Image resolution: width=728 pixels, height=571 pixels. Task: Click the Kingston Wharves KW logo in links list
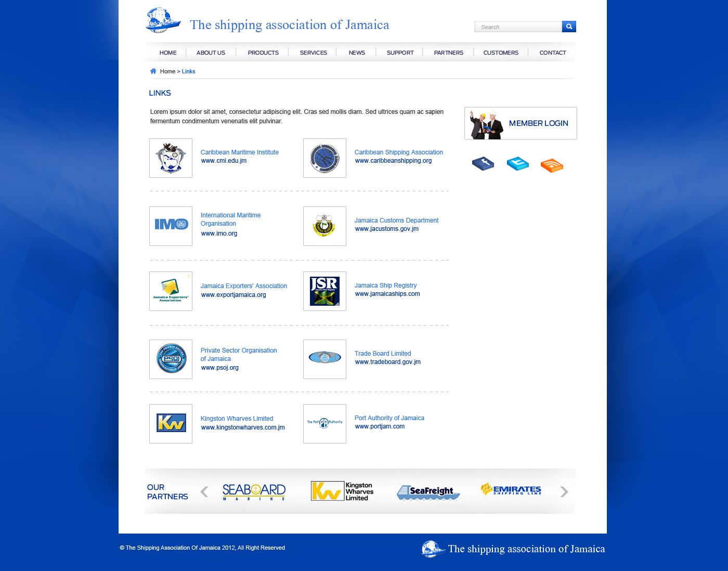pyautogui.click(x=171, y=424)
